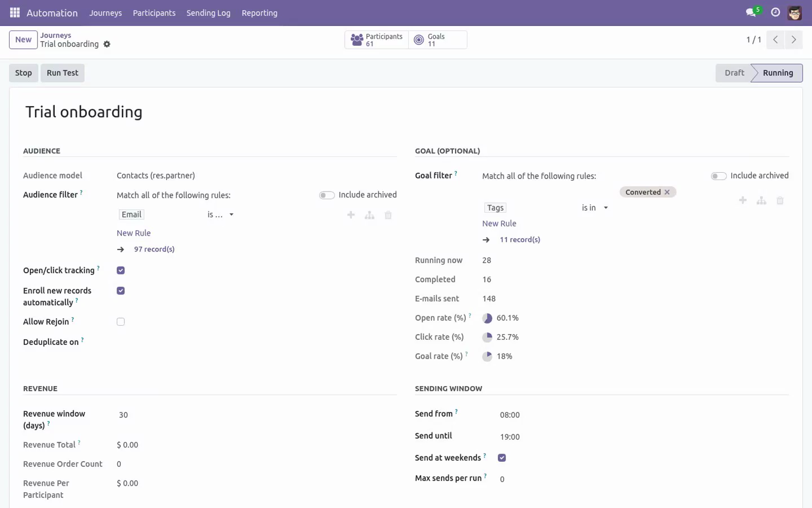812x508 pixels.
Task: Click the arrow icon beside 11 record(s)
Action: (x=486, y=240)
